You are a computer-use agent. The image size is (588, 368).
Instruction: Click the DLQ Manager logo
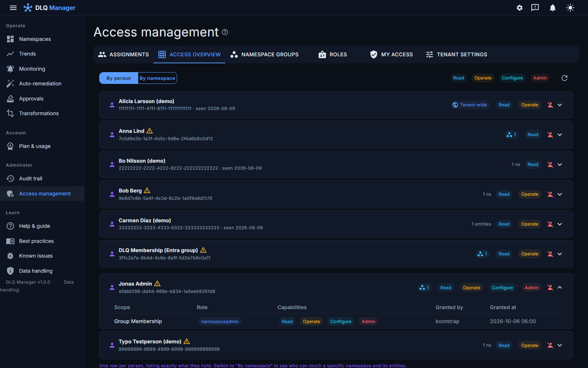pos(49,8)
